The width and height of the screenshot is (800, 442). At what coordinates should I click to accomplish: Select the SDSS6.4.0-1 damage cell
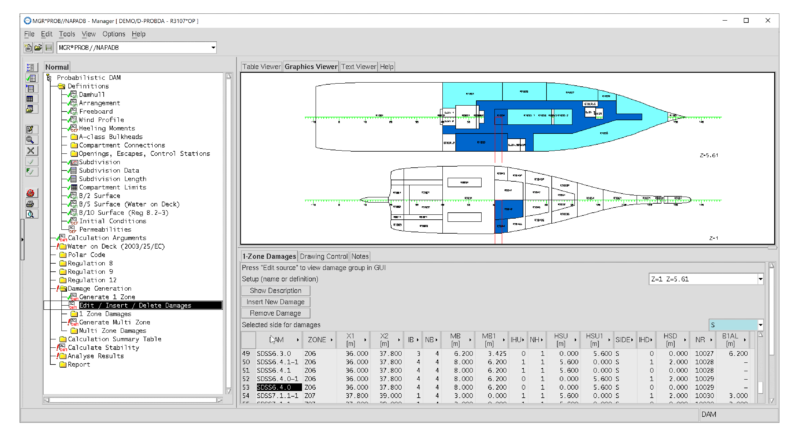coord(281,379)
